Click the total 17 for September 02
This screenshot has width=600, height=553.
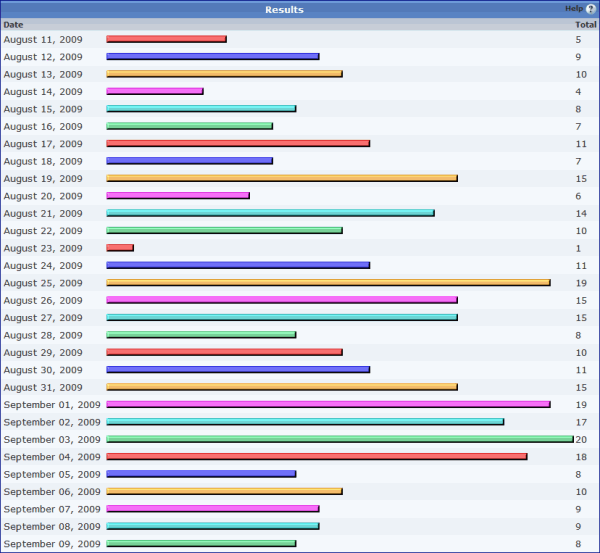[581, 422]
